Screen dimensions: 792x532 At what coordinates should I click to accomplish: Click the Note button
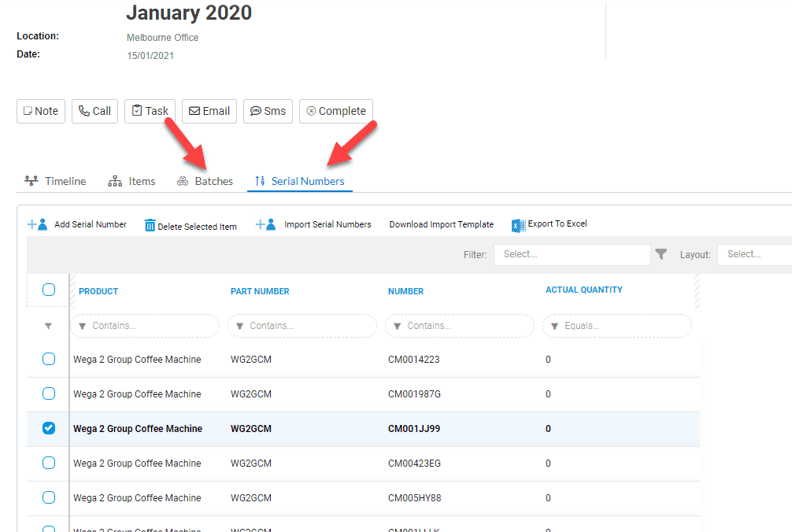click(41, 111)
